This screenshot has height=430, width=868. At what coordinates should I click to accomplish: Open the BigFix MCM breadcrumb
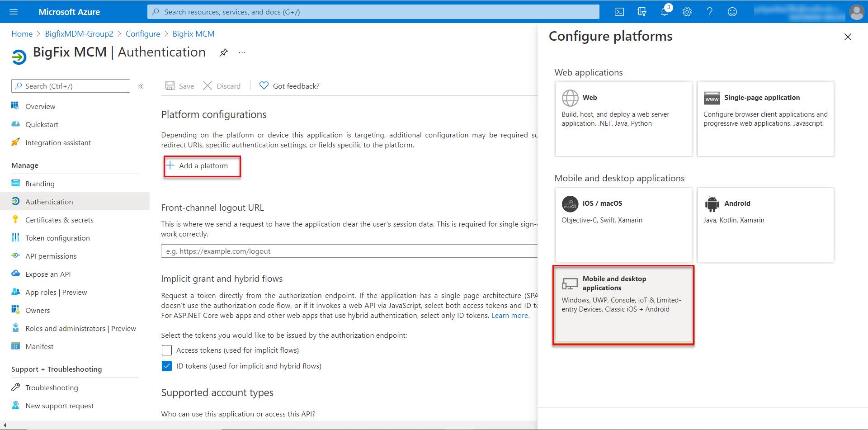193,34
